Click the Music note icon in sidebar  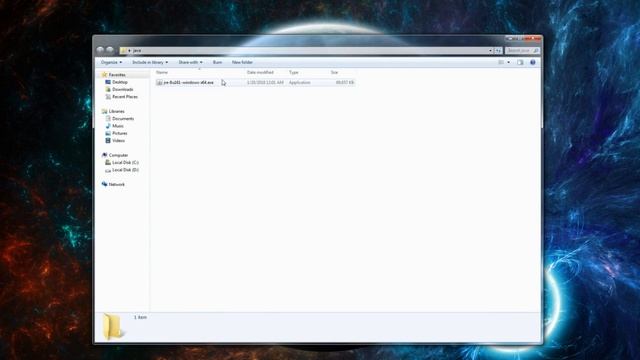coord(108,126)
